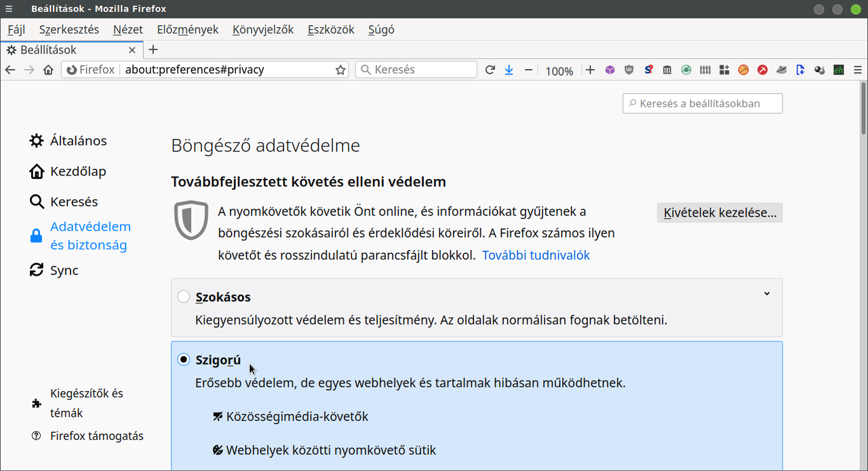Open the Keresés settings category in sidebar
Viewport: 868px width, 471px height.
point(64,202)
